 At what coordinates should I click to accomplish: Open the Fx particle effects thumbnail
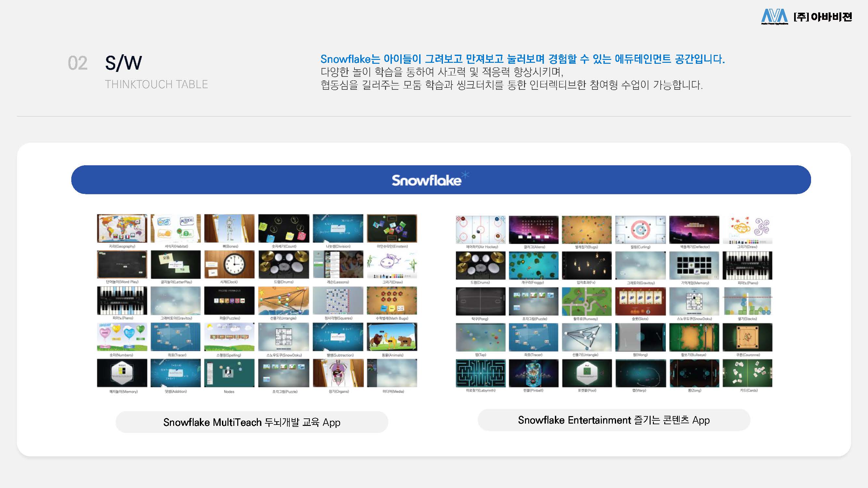pos(587,265)
